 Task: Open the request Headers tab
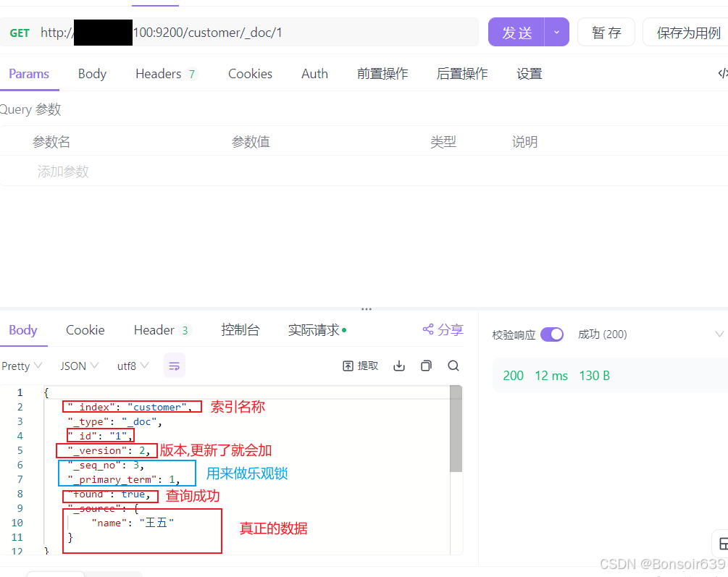click(x=166, y=74)
